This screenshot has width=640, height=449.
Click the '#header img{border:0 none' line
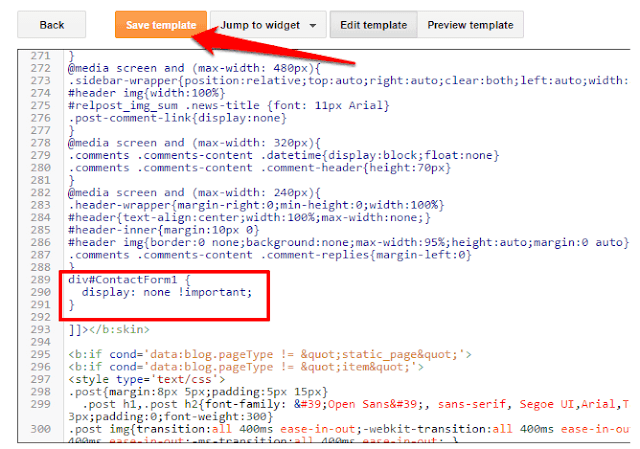[348, 242]
